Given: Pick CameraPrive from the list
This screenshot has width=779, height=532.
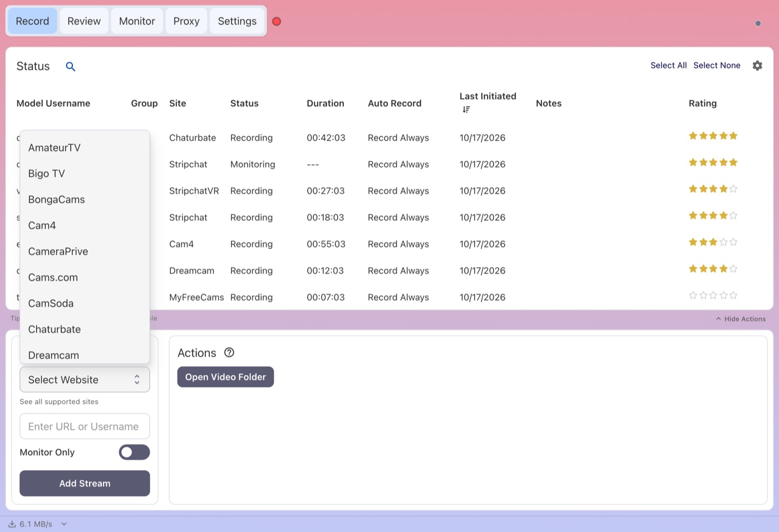Looking at the screenshot, I should pos(85,252).
